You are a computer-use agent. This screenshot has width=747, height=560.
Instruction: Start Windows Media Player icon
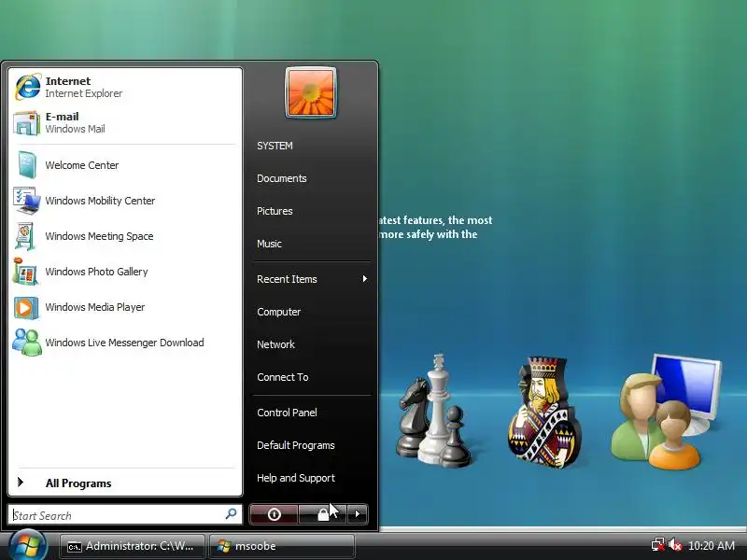tap(26, 307)
